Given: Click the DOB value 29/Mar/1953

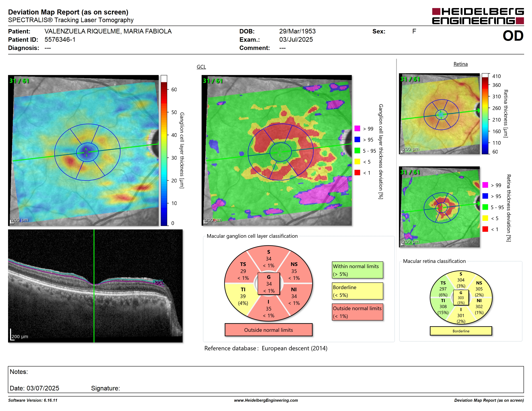Looking at the screenshot, I should [x=297, y=31].
